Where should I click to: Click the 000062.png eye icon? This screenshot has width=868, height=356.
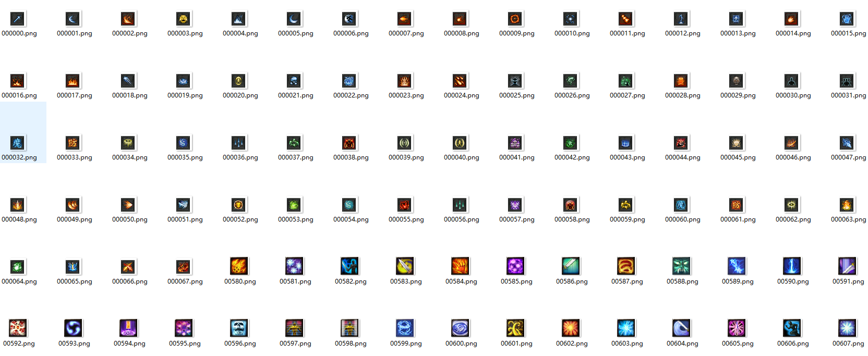coord(792,205)
